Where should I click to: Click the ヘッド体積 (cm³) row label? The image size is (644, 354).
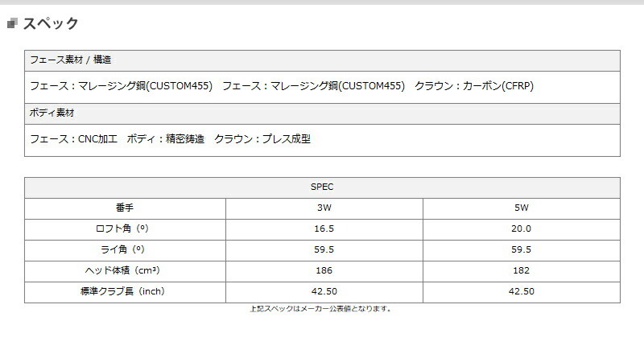tap(122, 270)
